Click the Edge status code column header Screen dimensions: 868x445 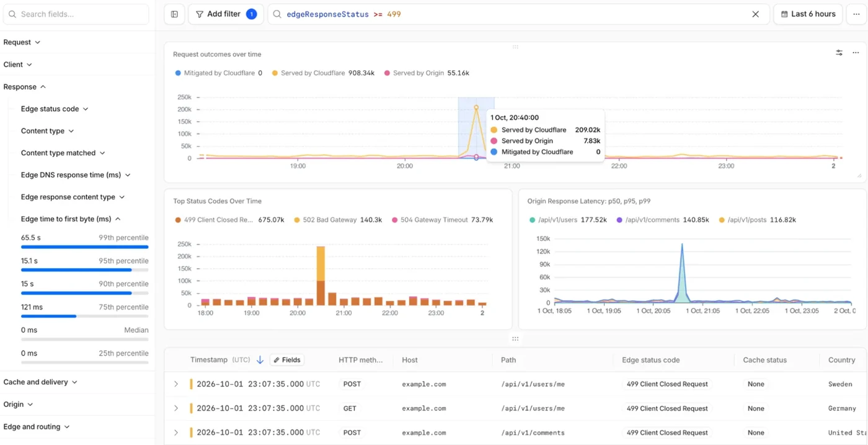651,360
